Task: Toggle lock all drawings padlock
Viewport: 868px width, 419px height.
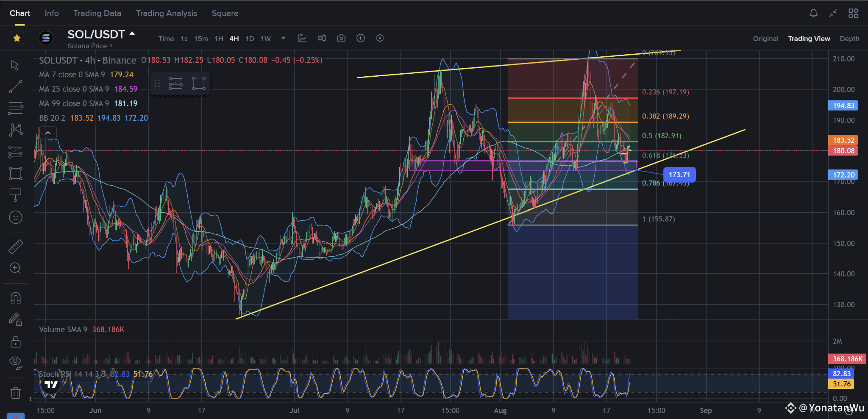Action: (x=16, y=341)
